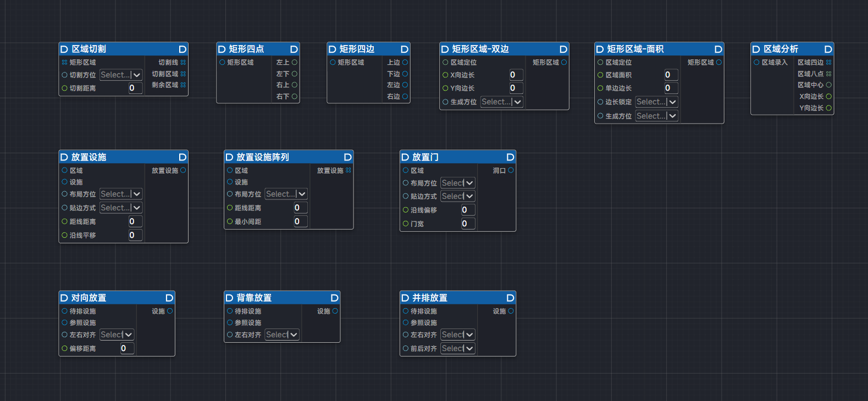This screenshot has width=868, height=401.
Task: Click the 左上 output port on 矩形四点 node
Action: [295, 63]
